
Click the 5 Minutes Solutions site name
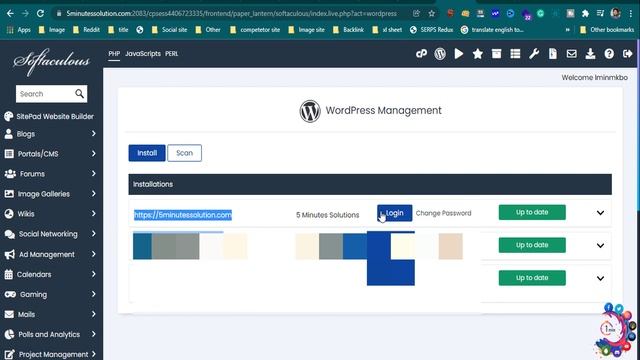coord(327,215)
